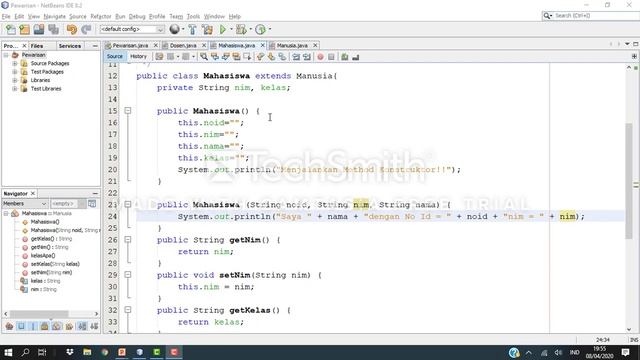
Task: Toggle Show Inner Classes filter in Navigator
Action: pyautogui.click(x=57, y=326)
